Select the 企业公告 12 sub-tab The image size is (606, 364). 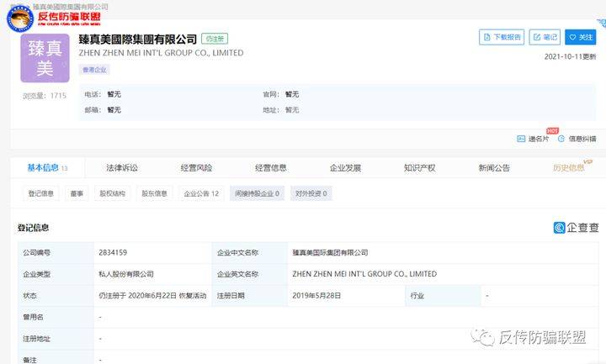click(201, 193)
